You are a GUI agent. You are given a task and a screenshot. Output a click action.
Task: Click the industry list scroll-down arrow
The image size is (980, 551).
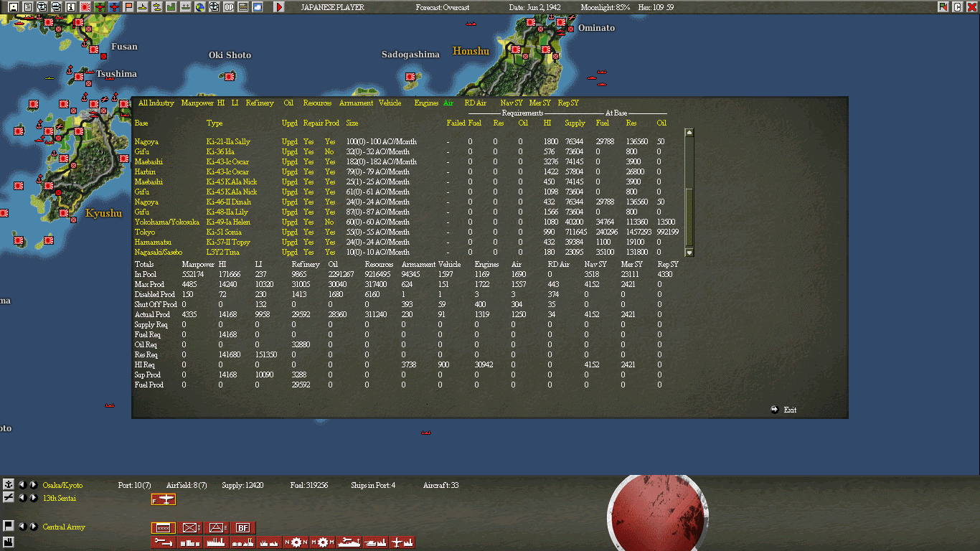coord(689,253)
